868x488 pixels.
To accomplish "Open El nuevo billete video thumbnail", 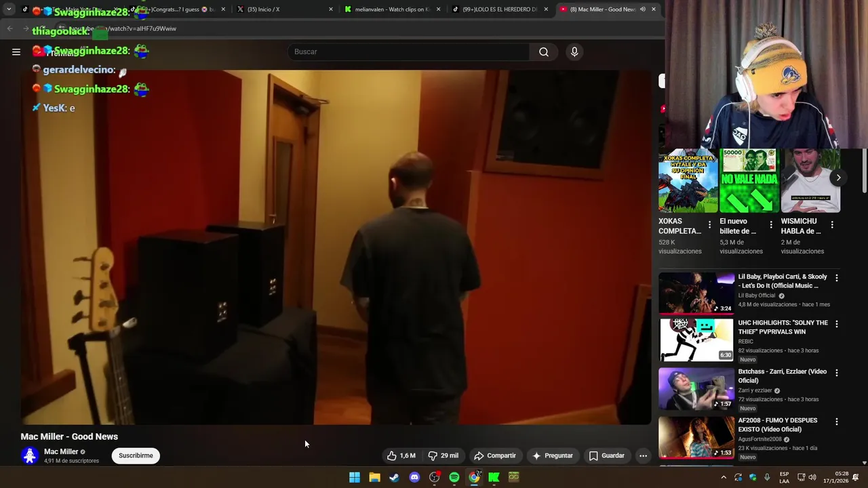I will (x=749, y=180).
